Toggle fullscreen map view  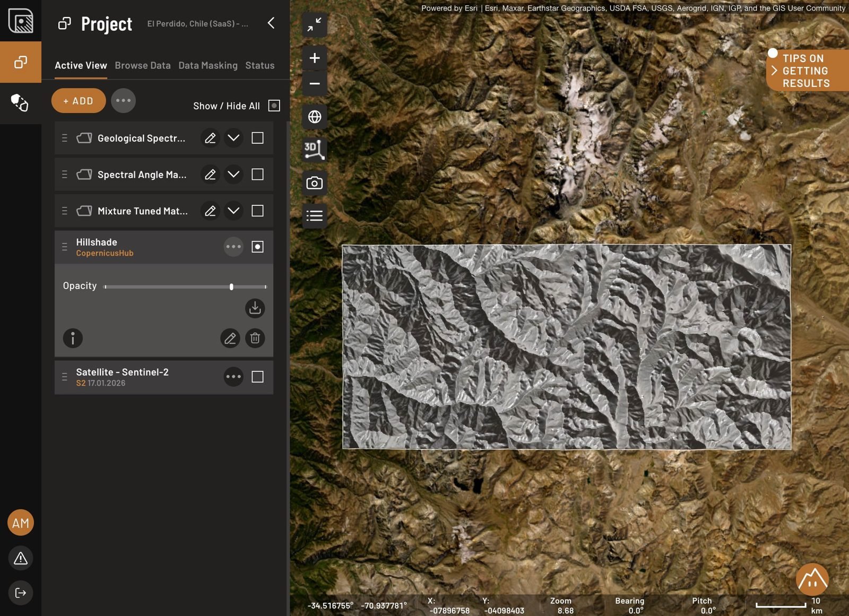coord(315,24)
